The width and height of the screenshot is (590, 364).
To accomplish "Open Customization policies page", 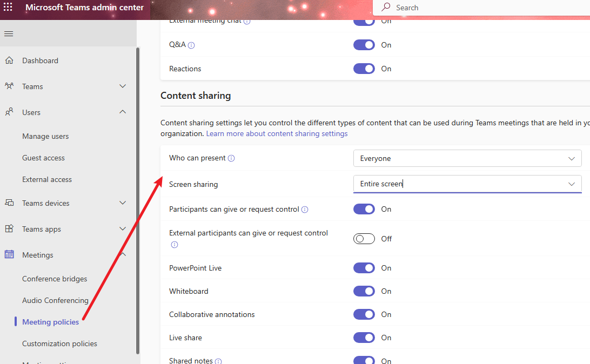I will [x=59, y=343].
